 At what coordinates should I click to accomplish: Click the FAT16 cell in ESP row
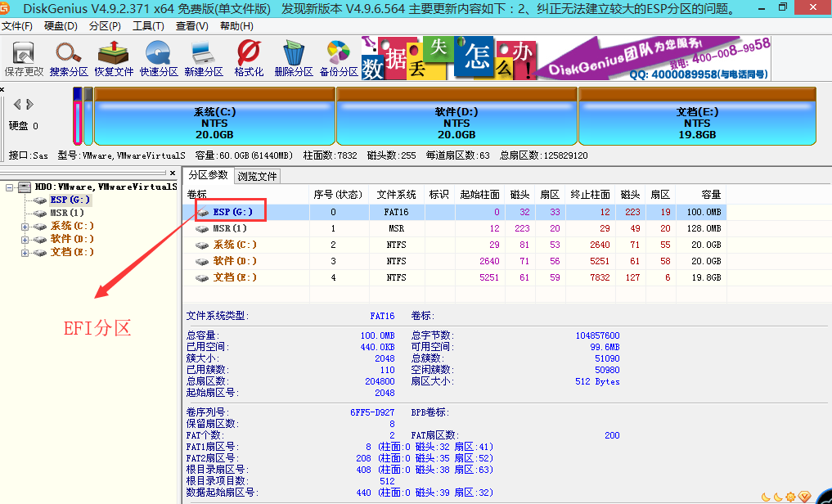397,212
